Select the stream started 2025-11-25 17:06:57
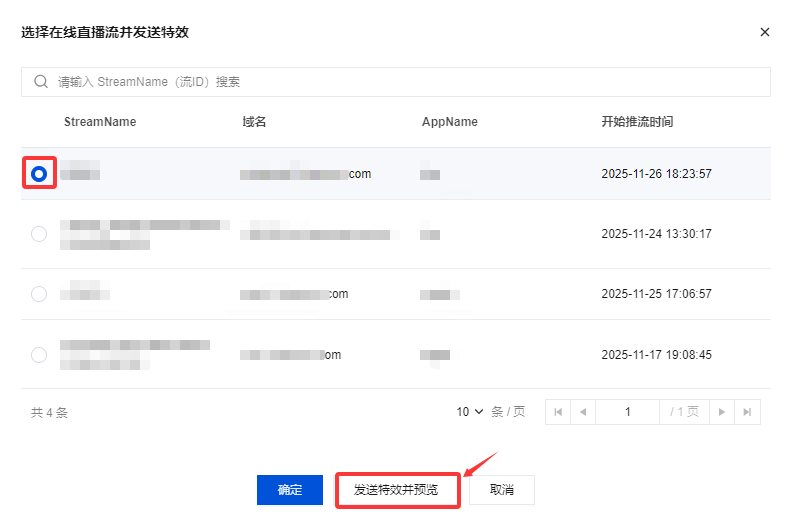 [39, 294]
